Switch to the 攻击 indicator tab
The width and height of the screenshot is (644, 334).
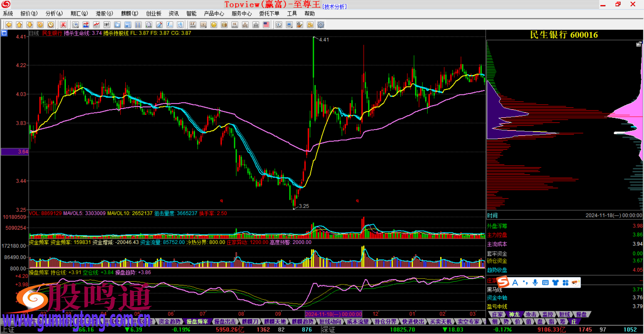coord(531,315)
